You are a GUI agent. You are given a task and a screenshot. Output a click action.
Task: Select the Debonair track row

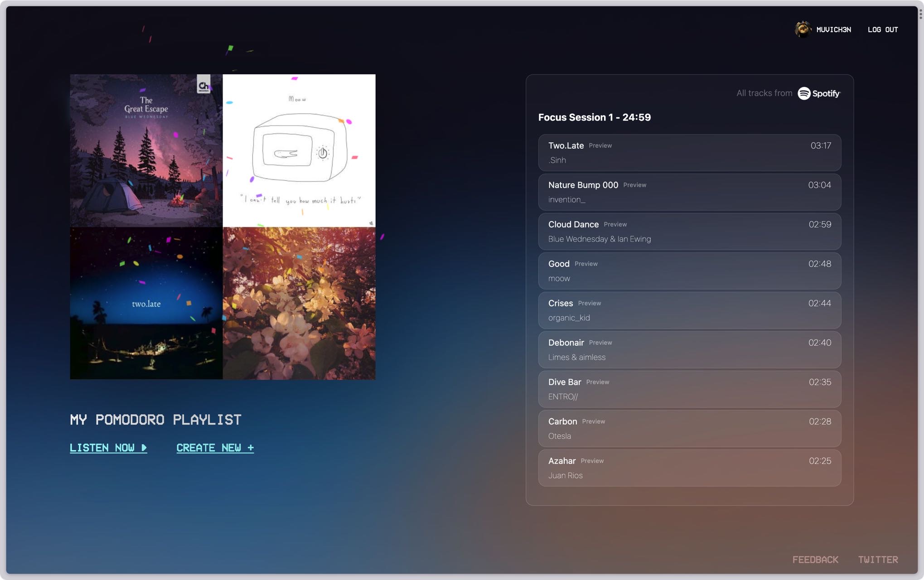[x=689, y=350]
